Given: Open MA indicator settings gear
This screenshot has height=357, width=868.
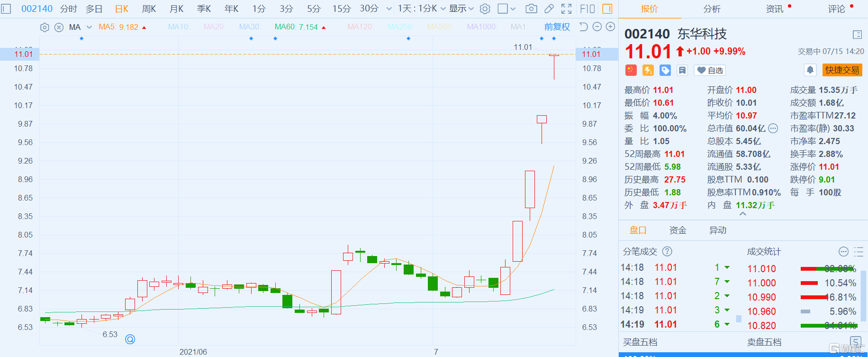Looking at the screenshot, I should point(45,27).
